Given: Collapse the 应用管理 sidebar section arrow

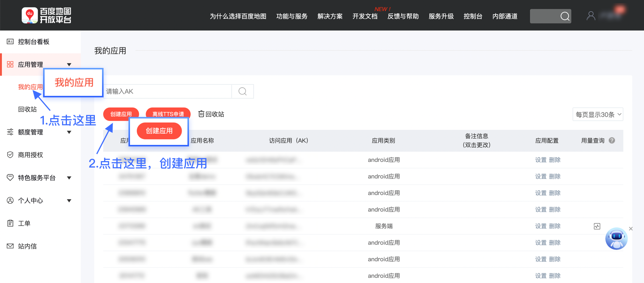Looking at the screenshot, I should (x=69, y=65).
